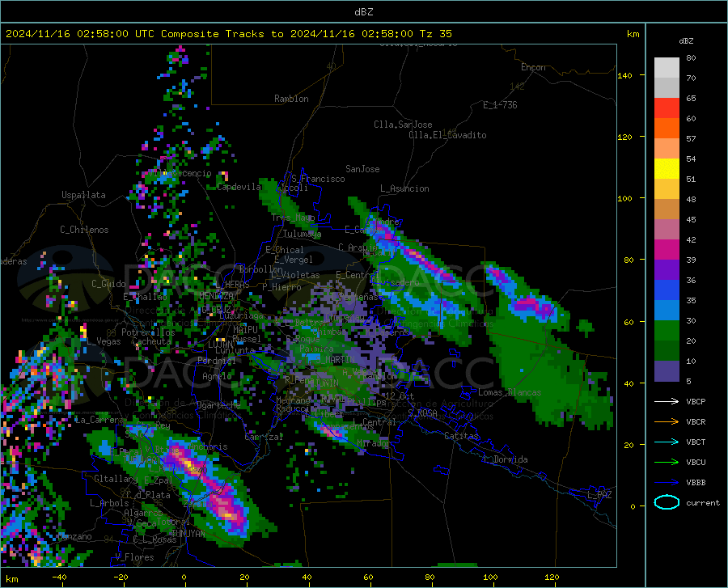Click the 'SanJose' map label
This screenshot has width=728, height=588.
362,169
